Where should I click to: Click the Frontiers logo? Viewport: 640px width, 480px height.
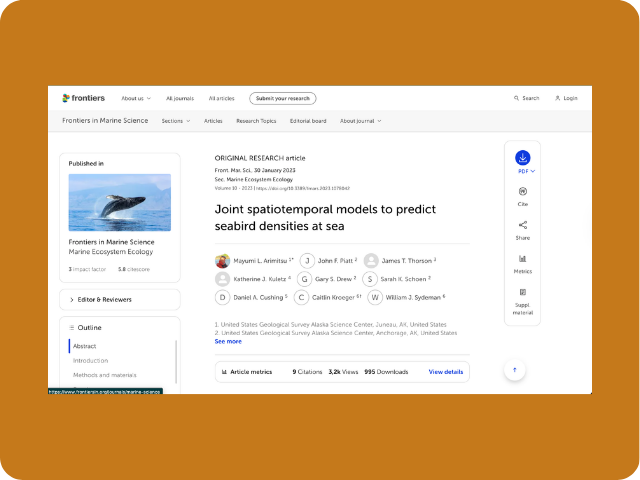coord(84,98)
